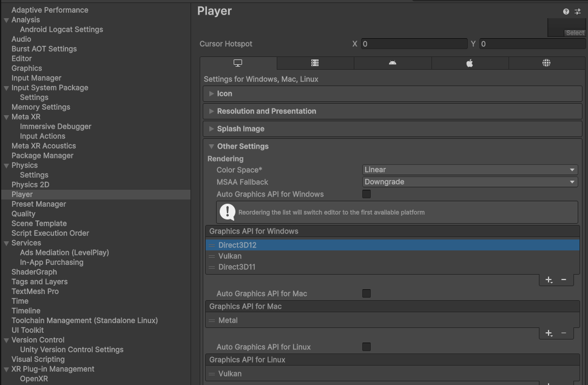Image resolution: width=588 pixels, height=385 pixels.
Task: Open the Player presets slider icon
Action: point(578,12)
